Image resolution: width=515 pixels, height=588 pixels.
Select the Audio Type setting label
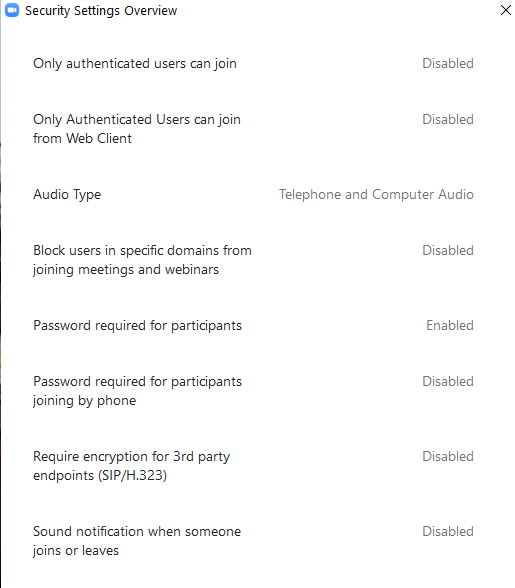click(x=67, y=195)
